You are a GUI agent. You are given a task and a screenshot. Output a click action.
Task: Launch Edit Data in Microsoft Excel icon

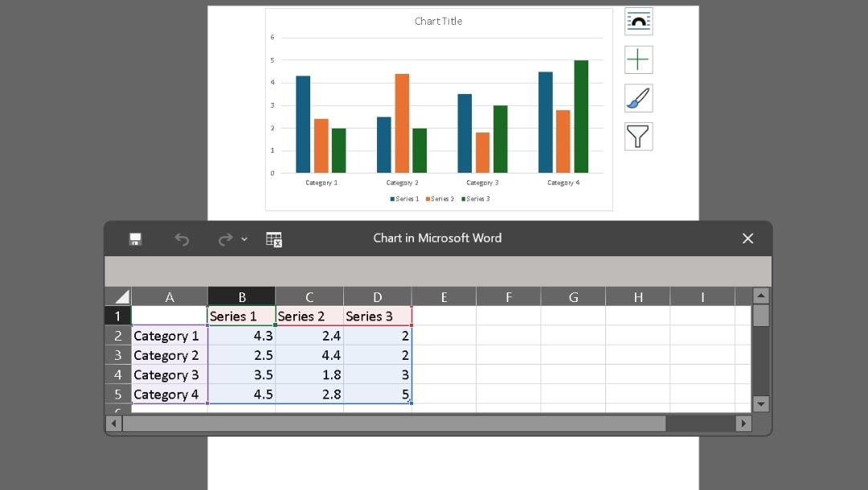coord(273,239)
